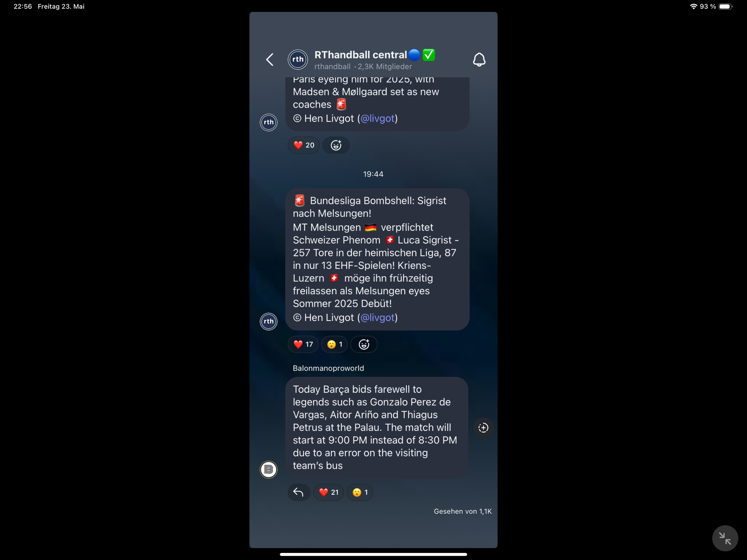Toggle astonished face reaction on Sigrist message
The height and width of the screenshot is (560, 747).
pos(334,344)
